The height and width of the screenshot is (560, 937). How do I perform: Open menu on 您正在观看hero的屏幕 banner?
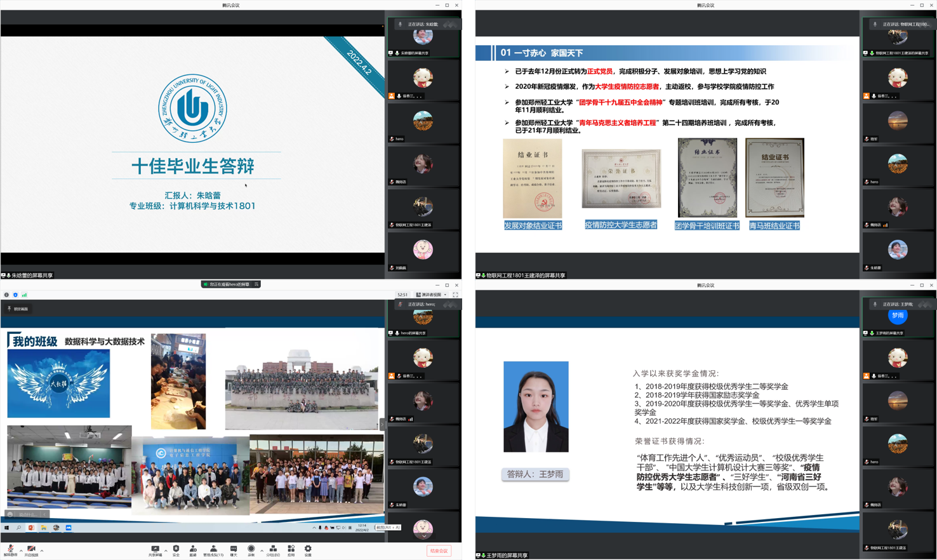pos(256,284)
